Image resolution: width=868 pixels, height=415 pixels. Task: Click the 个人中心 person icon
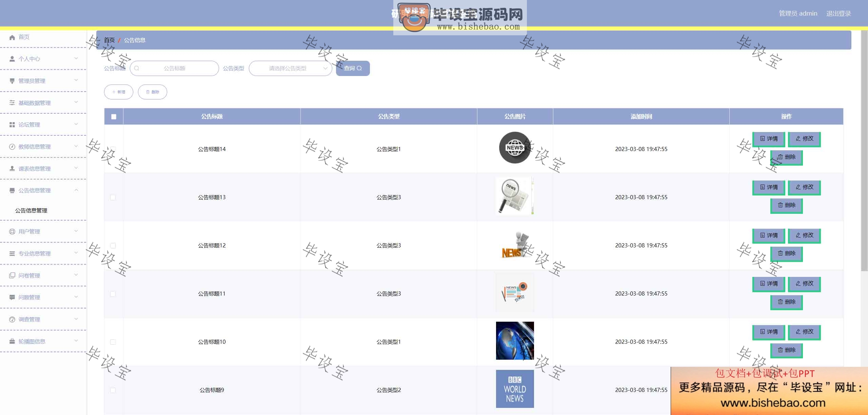(12, 59)
